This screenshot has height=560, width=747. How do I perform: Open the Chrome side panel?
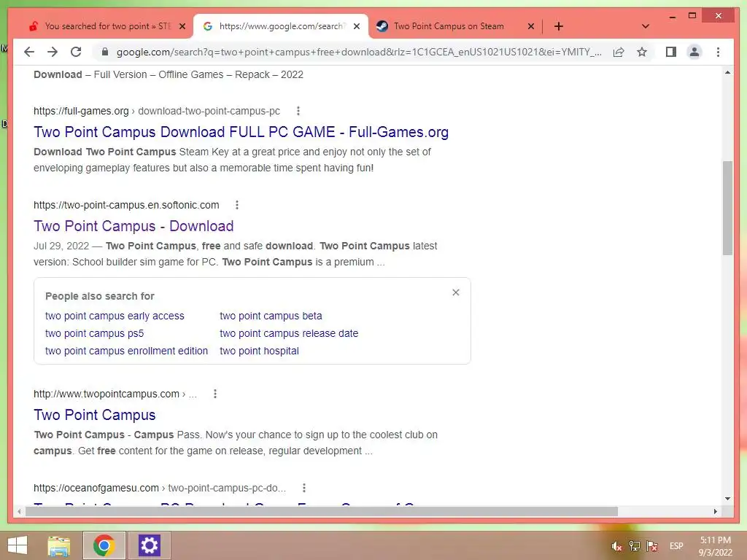(x=671, y=52)
